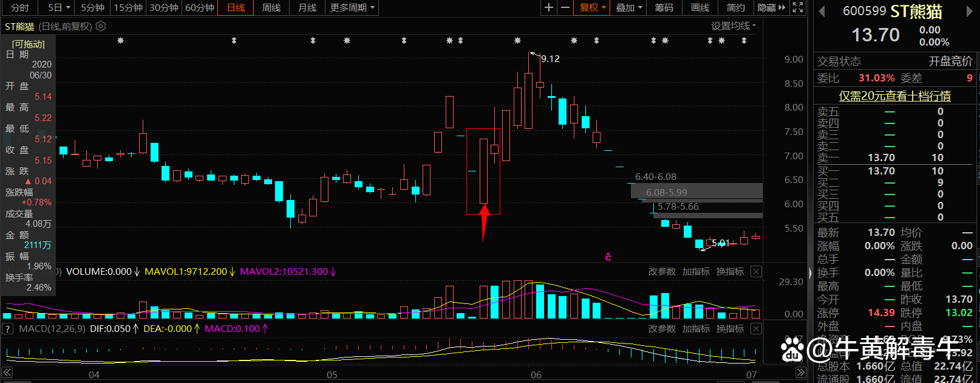
Task: Close the VOLUME indicator panel
Action: click(756, 272)
